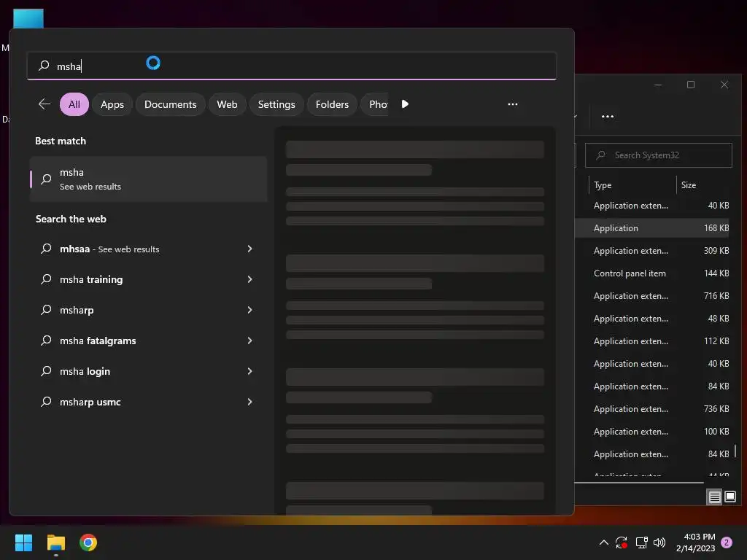747x560 pixels.
Task: Open msha best match web result
Action: click(x=148, y=179)
